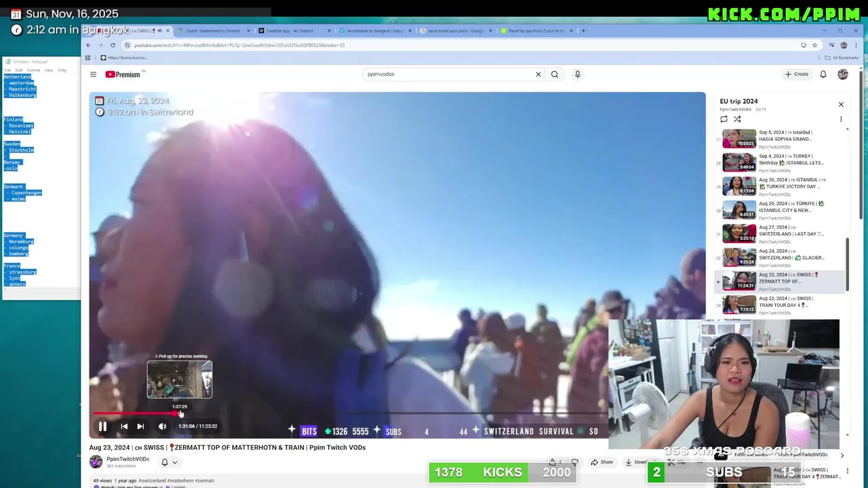Click 'Rovaniemi' line in Notepad
The image size is (868, 488).
pos(20,126)
